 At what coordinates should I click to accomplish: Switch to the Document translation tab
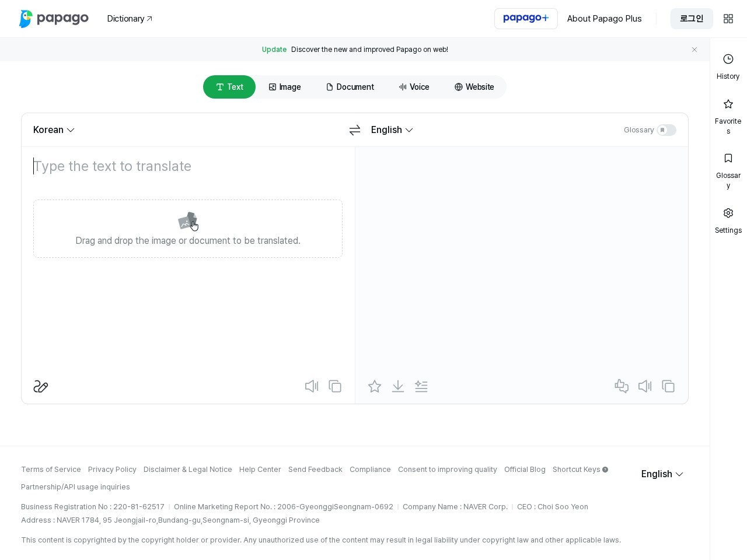tap(350, 87)
